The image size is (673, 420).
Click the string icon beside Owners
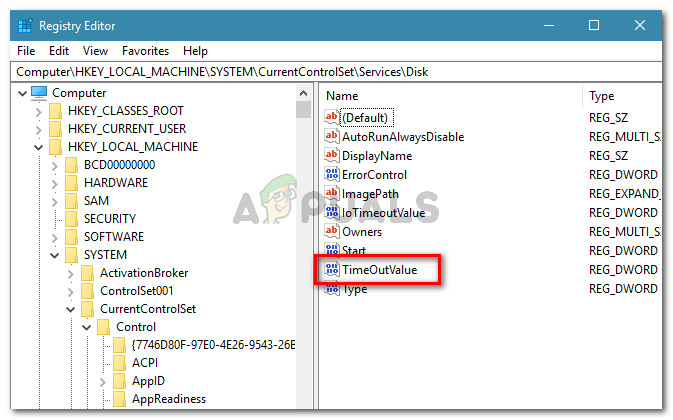click(x=331, y=231)
